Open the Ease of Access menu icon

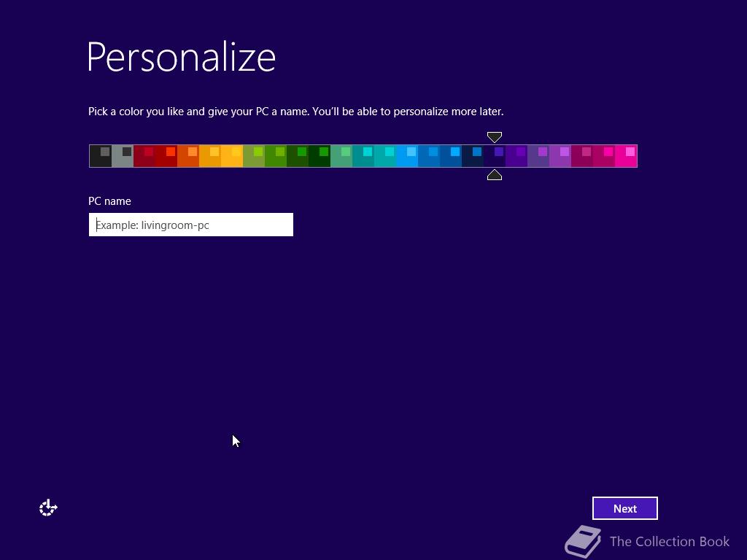[x=48, y=508]
